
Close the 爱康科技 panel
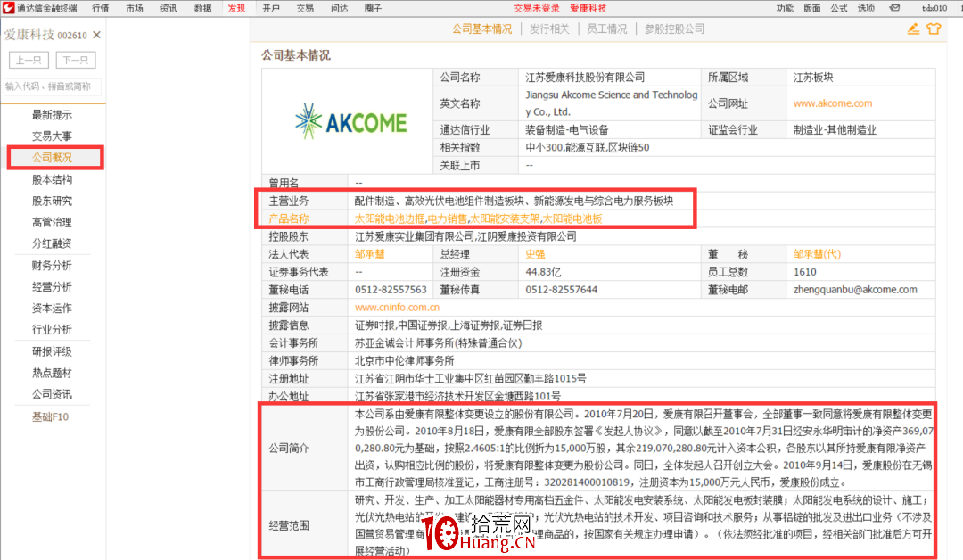click(x=96, y=35)
